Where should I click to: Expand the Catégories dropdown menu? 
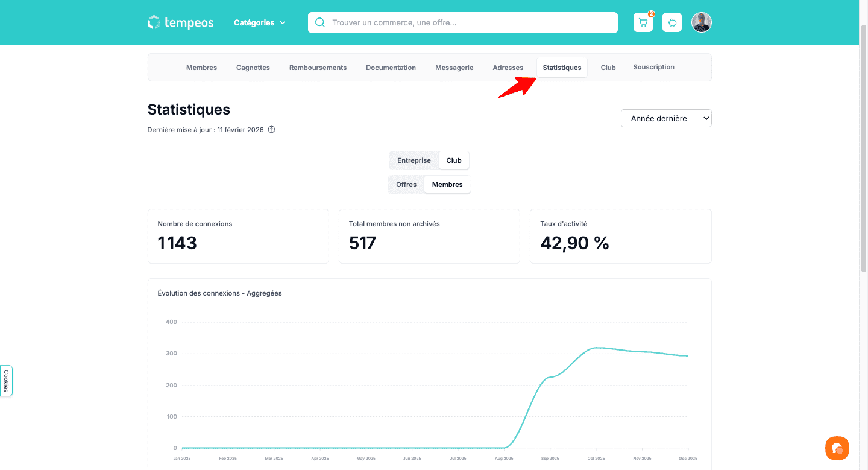(x=260, y=23)
